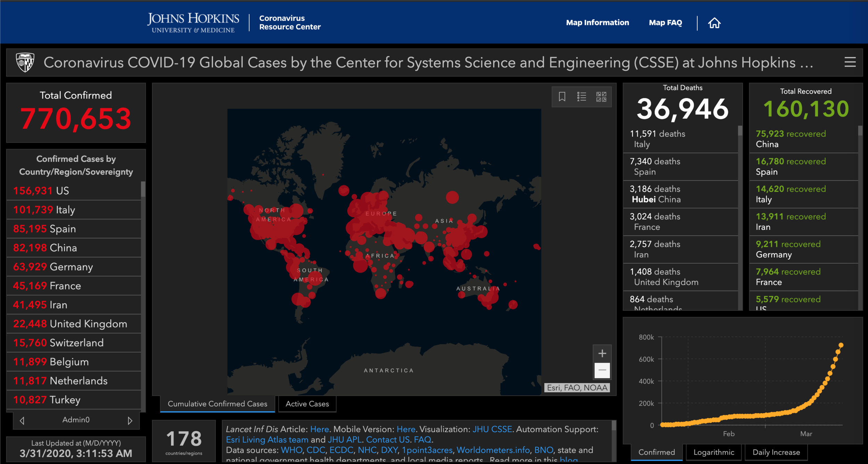
Task: Open the JHU APL link
Action: point(344,440)
